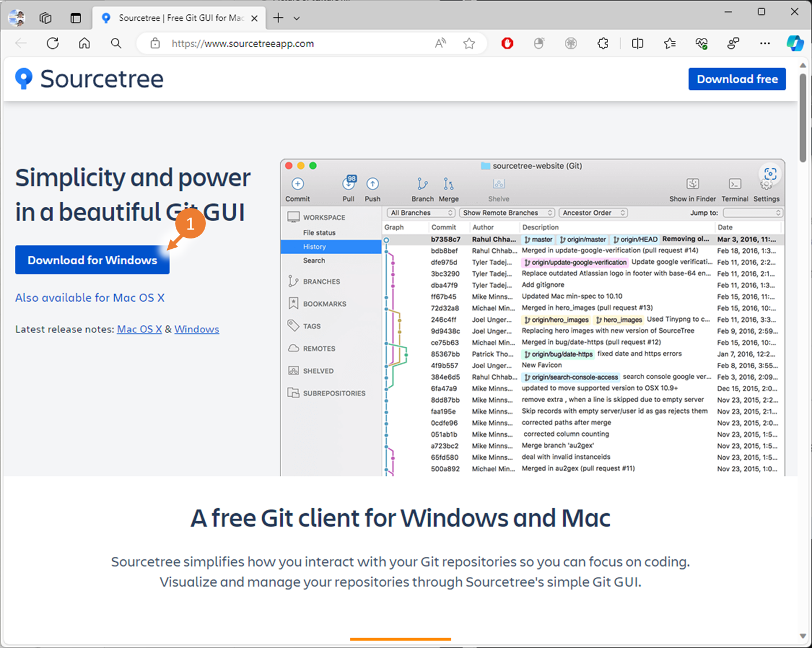812x648 pixels.
Task: Click the Sourcetree logo in page header
Action: tap(89, 79)
